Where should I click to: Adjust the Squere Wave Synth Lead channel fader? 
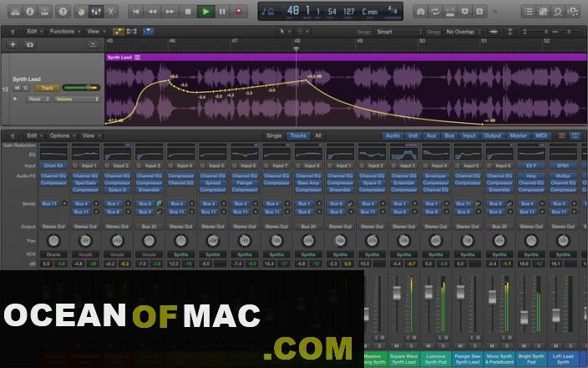[397, 294]
